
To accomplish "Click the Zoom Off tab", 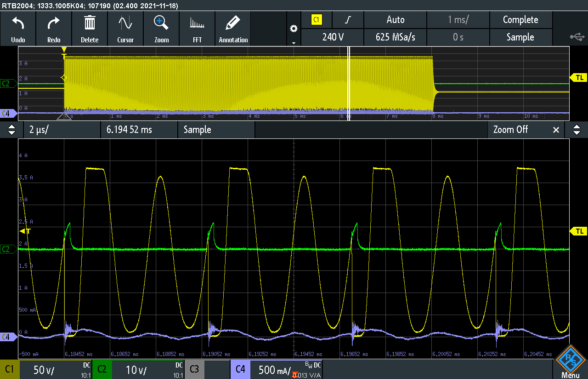I will coord(510,130).
